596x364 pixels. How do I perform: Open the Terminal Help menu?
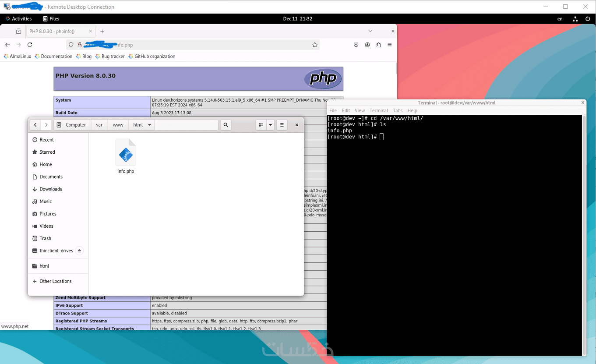click(x=413, y=110)
